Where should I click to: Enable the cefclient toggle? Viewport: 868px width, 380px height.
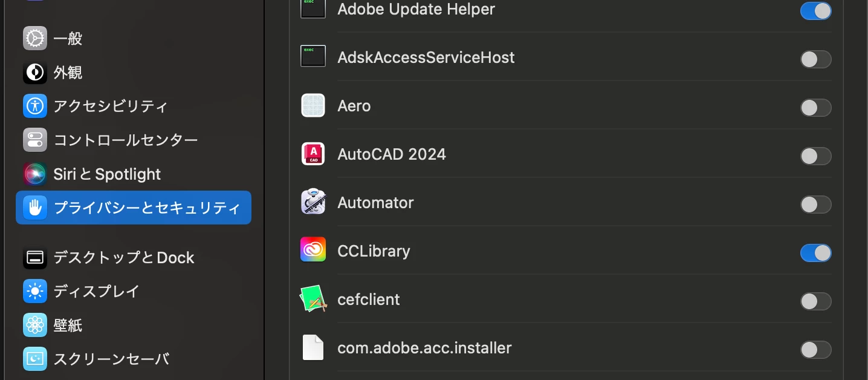tap(815, 301)
